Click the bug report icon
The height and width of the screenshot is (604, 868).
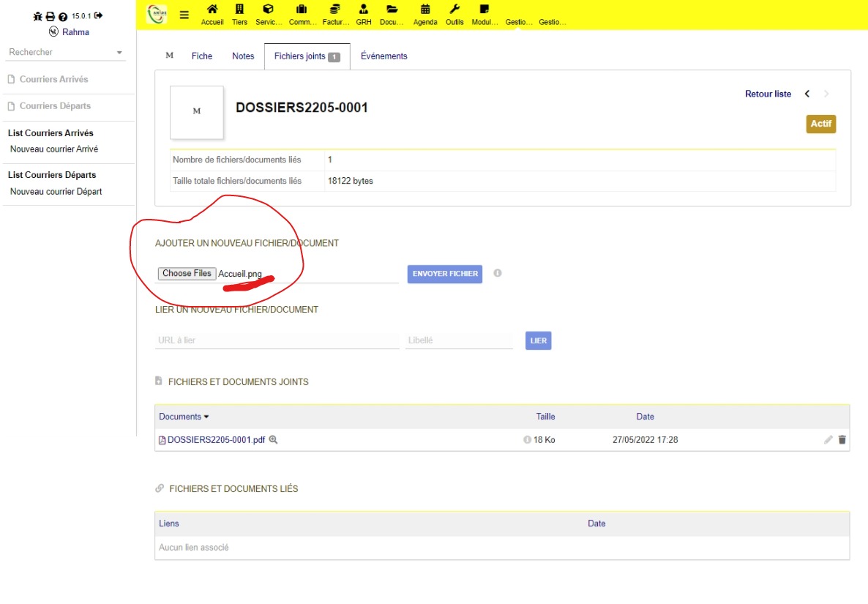37,16
